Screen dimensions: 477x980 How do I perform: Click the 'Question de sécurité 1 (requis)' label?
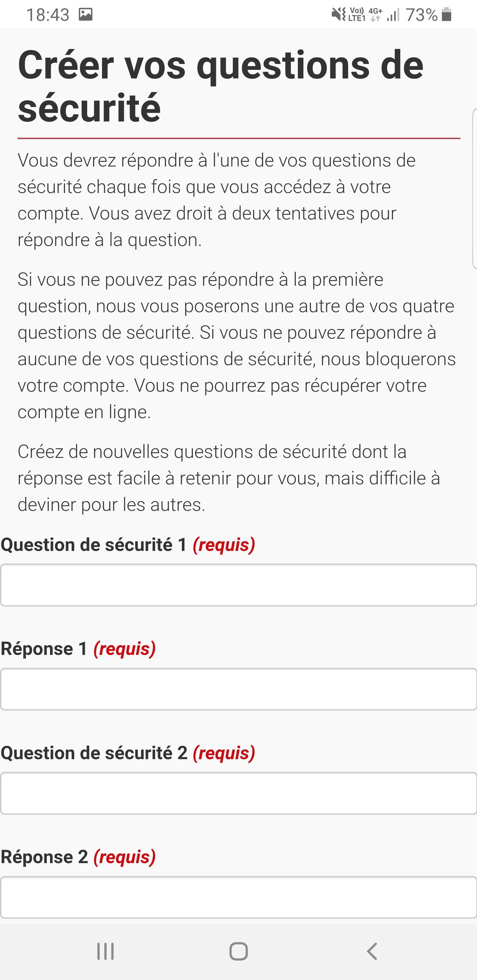pyautogui.click(x=128, y=544)
